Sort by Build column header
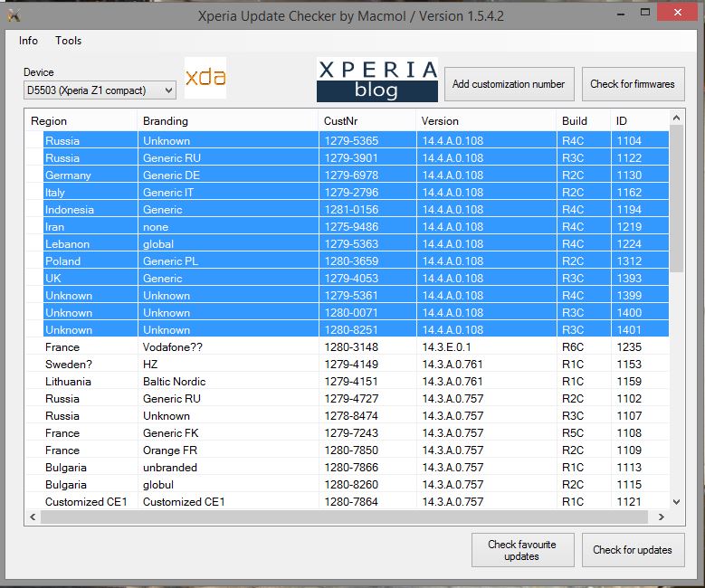Image resolution: width=705 pixels, height=588 pixels. 584,121
